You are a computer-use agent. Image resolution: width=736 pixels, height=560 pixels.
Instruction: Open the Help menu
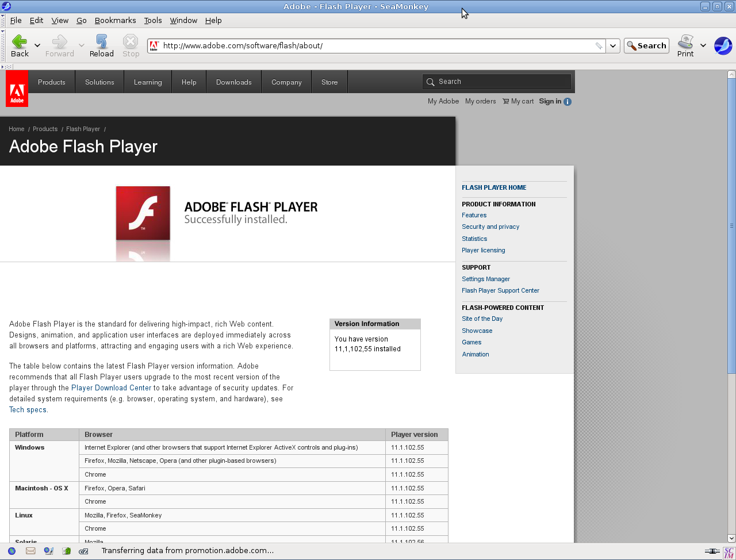213,20
